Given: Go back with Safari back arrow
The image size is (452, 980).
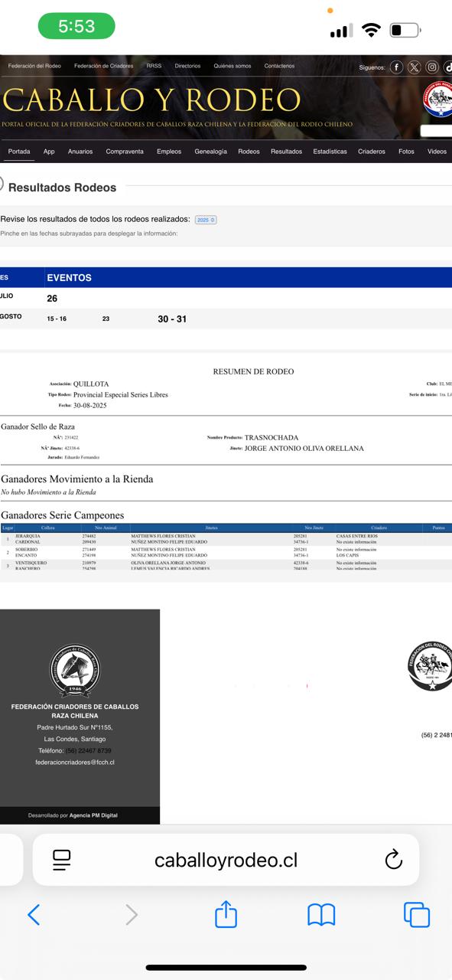Looking at the screenshot, I should [34, 914].
